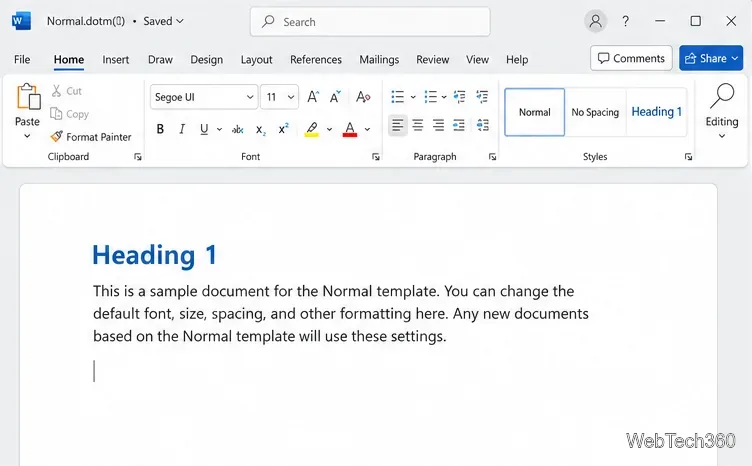
Task: Switch to the Insert tab
Action: pyautogui.click(x=116, y=59)
